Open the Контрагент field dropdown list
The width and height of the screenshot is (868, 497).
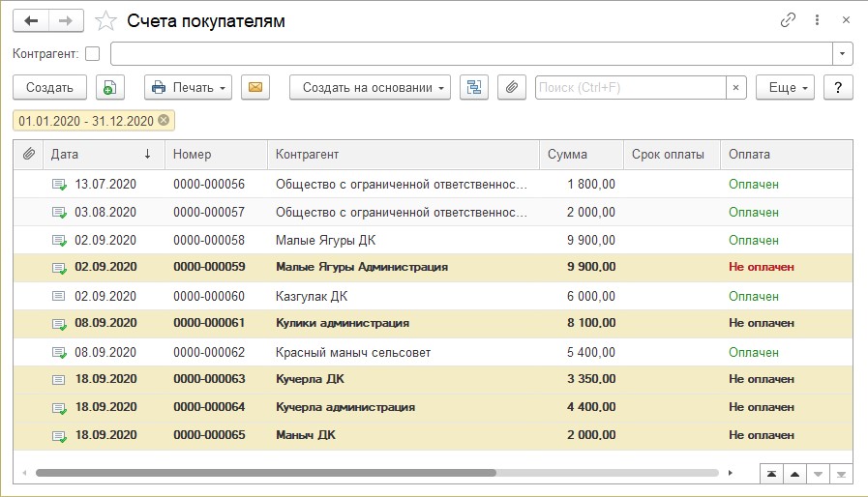(844, 53)
